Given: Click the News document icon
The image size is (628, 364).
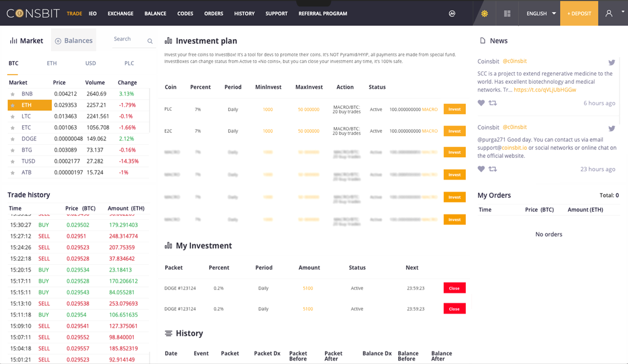Looking at the screenshot, I should pyautogui.click(x=483, y=40).
